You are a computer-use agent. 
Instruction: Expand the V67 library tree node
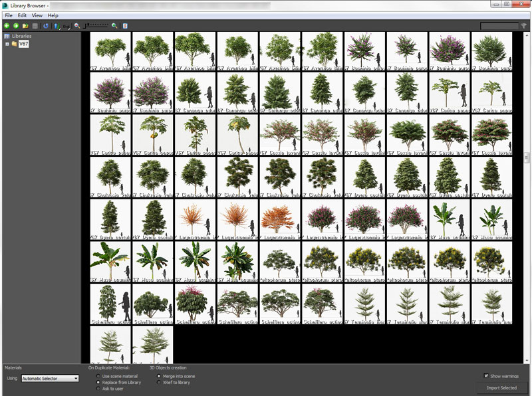pos(7,44)
